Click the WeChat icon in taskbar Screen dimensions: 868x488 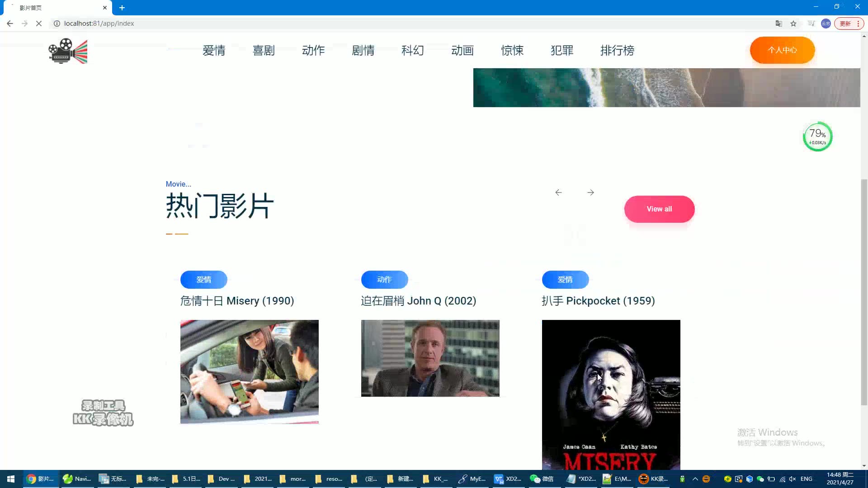click(x=544, y=479)
